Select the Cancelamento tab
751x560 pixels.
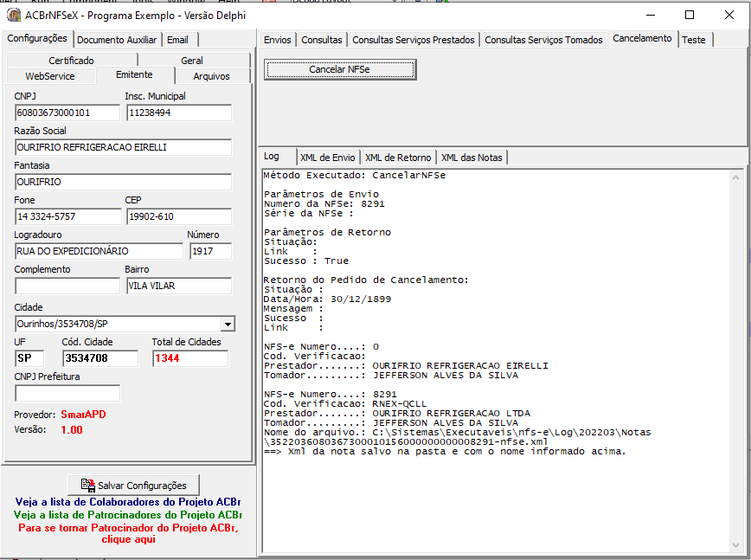click(x=642, y=38)
